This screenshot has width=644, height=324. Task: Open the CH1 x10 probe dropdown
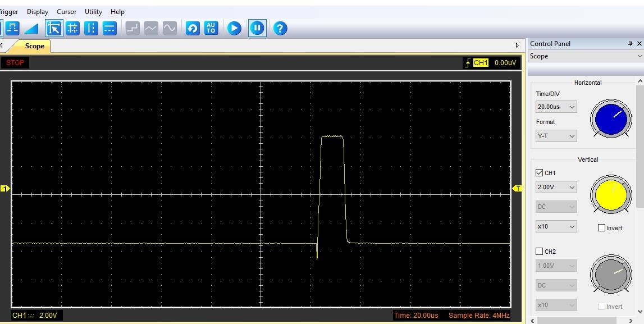[556, 226]
